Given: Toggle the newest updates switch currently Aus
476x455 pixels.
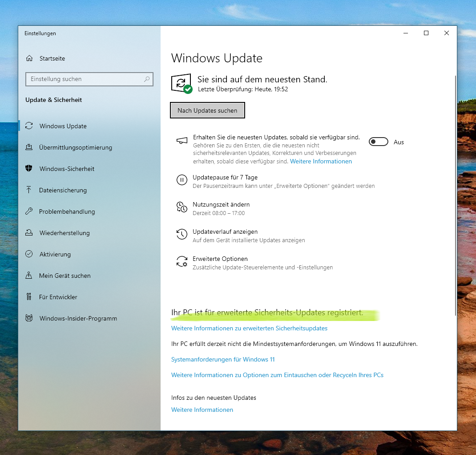Looking at the screenshot, I should tap(378, 142).
